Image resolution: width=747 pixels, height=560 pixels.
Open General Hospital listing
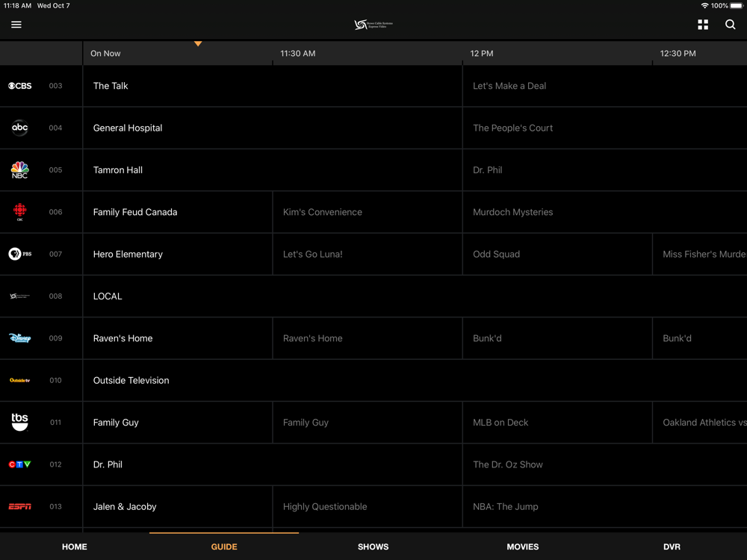coord(273,128)
